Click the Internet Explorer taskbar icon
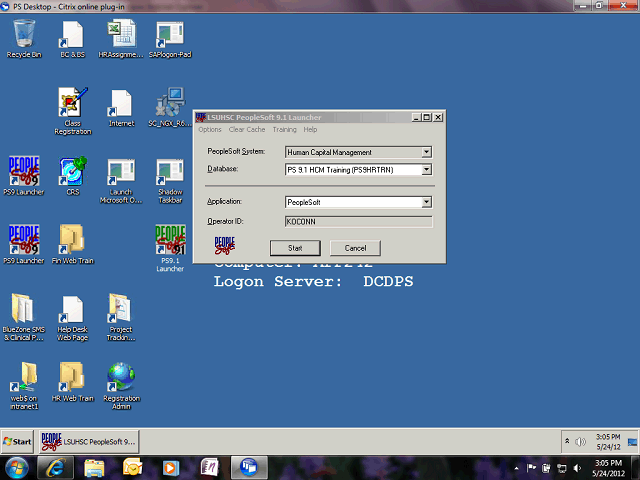 coord(56,468)
